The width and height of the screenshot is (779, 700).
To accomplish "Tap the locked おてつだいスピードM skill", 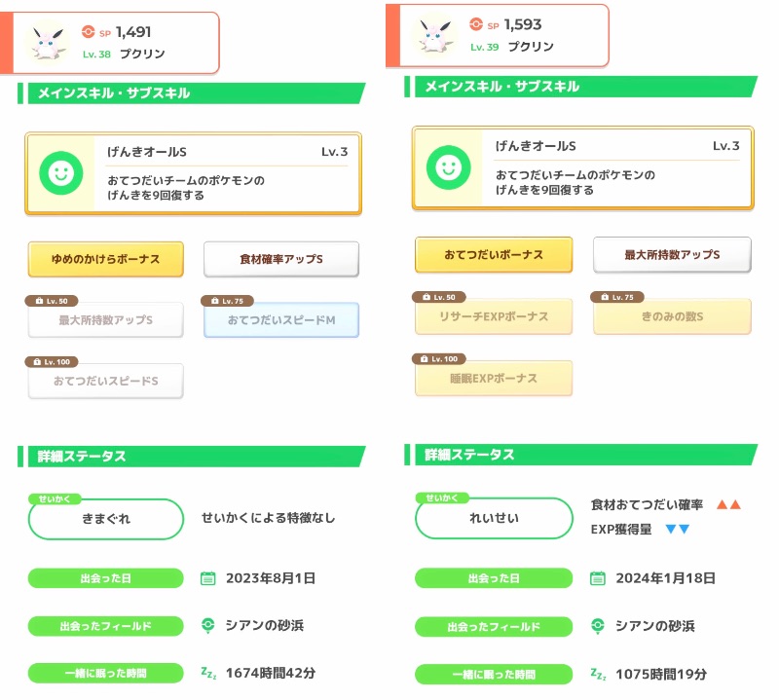I will [281, 320].
